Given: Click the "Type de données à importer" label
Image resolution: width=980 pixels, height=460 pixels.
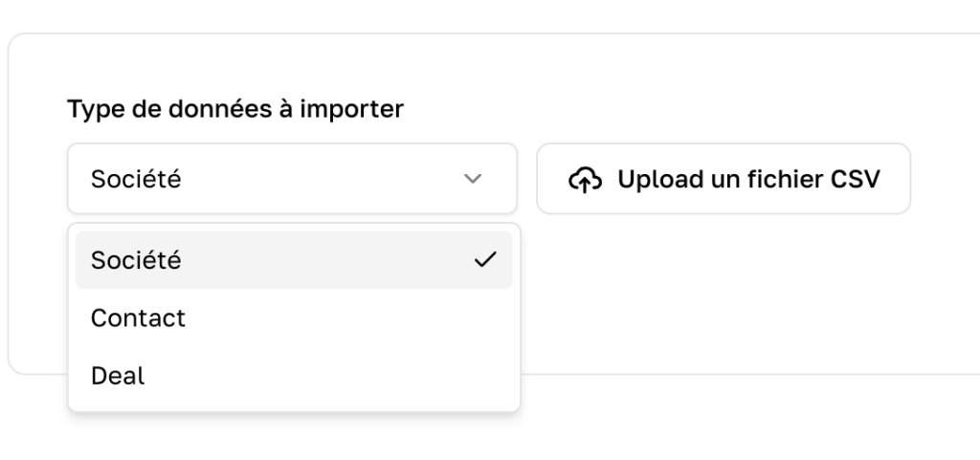Looking at the screenshot, I should 235,110.
